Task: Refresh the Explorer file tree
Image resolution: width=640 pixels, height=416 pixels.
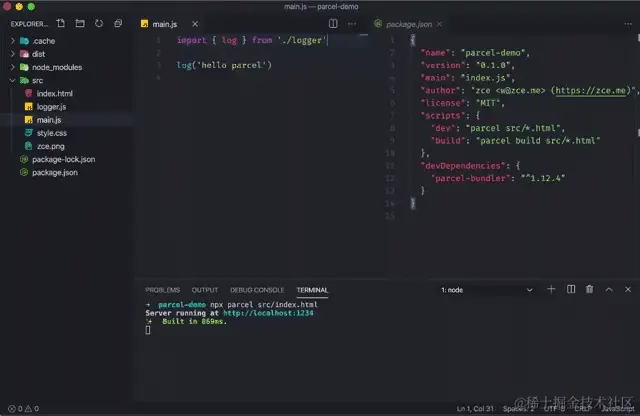Action: click(99, 23)
